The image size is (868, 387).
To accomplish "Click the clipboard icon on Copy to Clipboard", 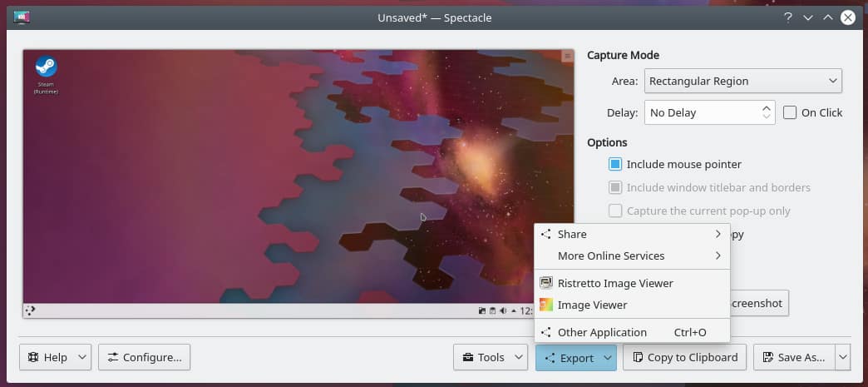I will [638, 358].
